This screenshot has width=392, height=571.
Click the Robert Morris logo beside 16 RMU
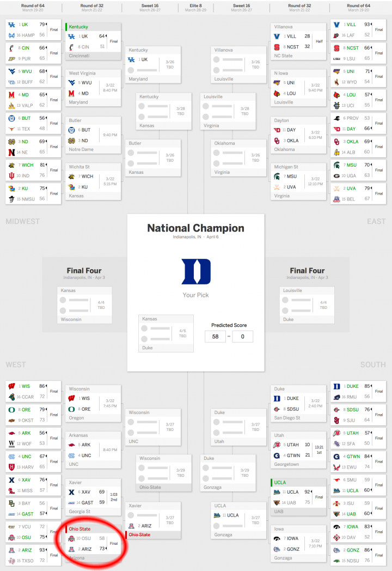337,397
